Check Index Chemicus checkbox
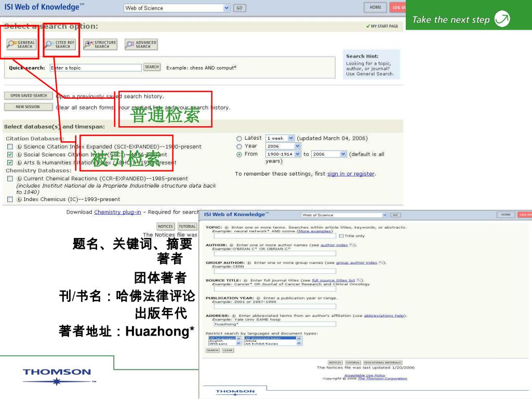532x399 pixels. pos(10,199)
